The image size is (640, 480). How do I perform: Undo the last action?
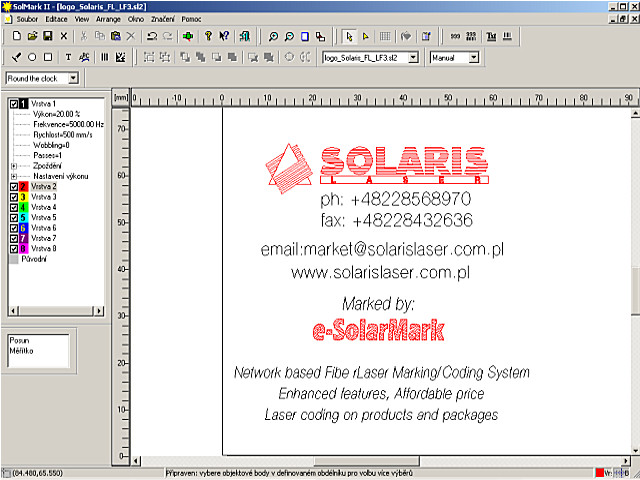[152, 36]
